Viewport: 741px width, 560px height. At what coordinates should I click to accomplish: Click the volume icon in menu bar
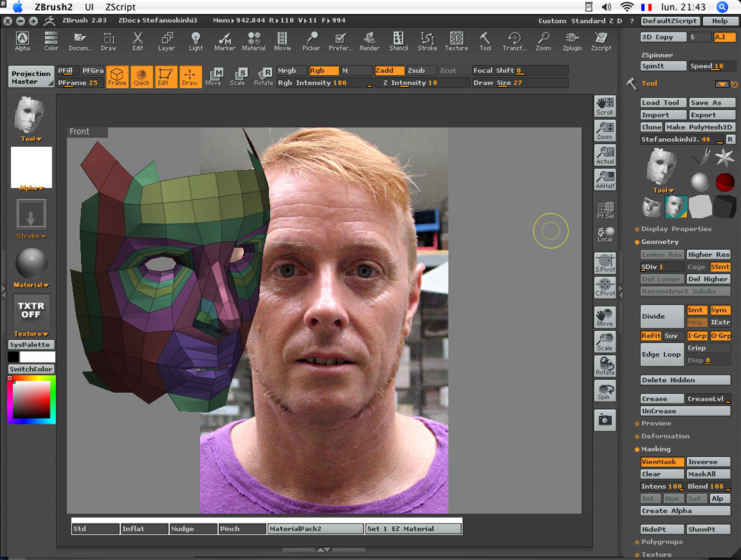pyautogui.click(x=606, y=7)
